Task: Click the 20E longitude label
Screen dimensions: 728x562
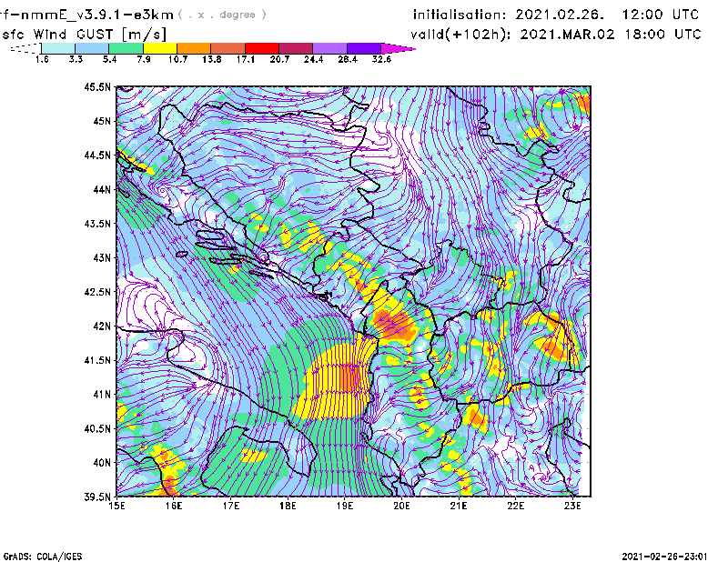Action: [x=401, y=506]
